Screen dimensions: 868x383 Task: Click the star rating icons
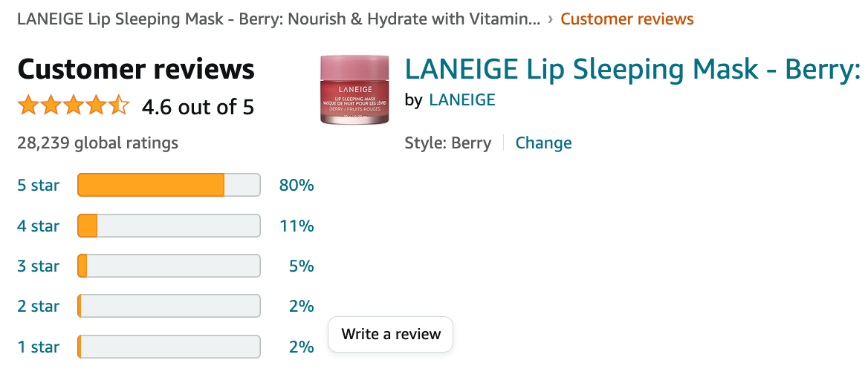[x=74, y=106]
